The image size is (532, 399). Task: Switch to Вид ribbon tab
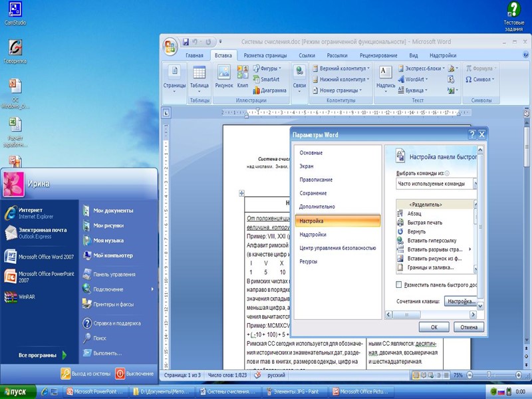(413, 55)
